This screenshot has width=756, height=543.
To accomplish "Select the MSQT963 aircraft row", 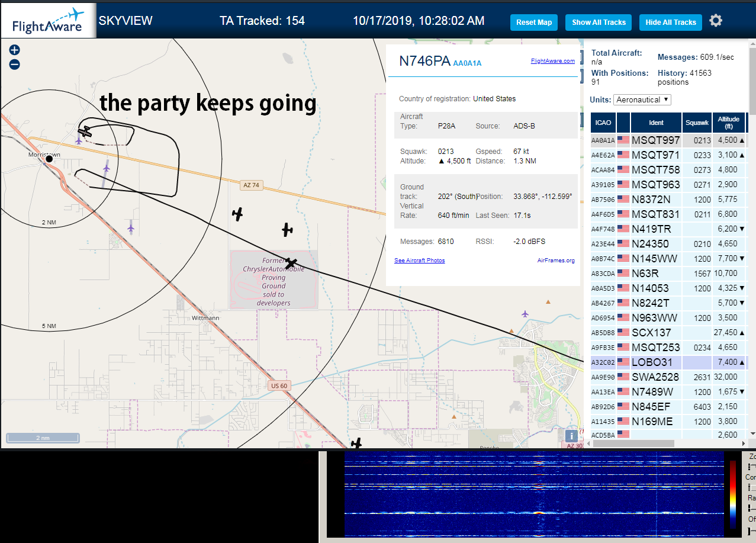I will [669, 185].
